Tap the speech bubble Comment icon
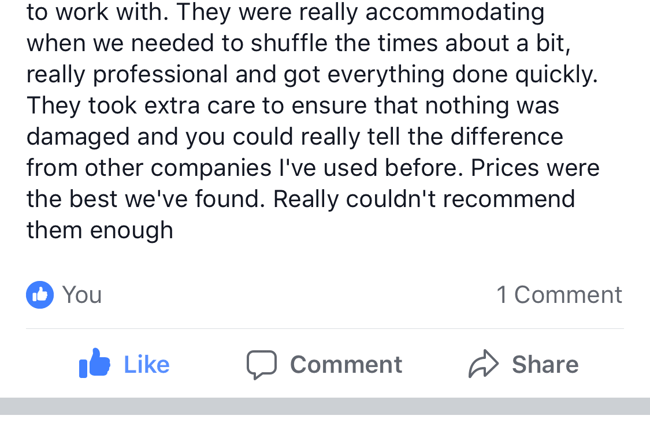 click(262, 364)
